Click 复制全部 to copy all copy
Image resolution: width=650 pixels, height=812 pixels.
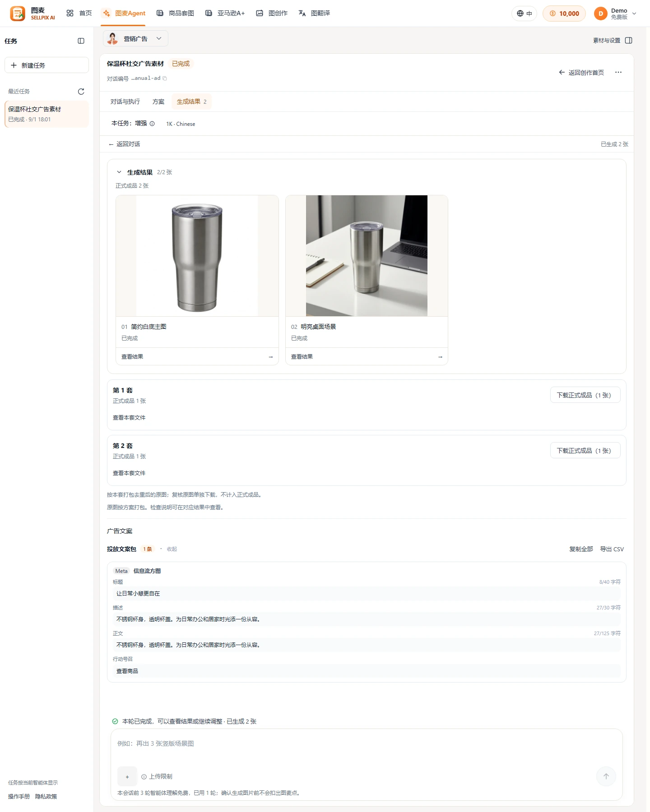click(x=581, y=549)
